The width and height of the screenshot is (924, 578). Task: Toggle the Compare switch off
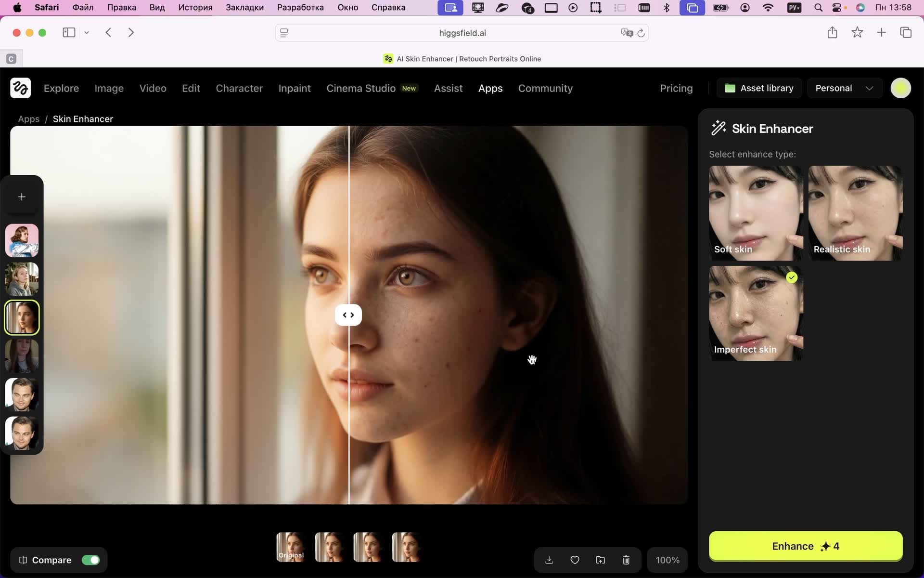tap(90, 560)
